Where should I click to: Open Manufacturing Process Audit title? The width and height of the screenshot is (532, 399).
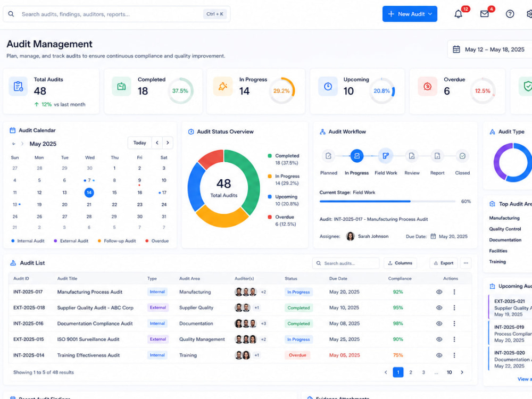(x=89, y=292)
